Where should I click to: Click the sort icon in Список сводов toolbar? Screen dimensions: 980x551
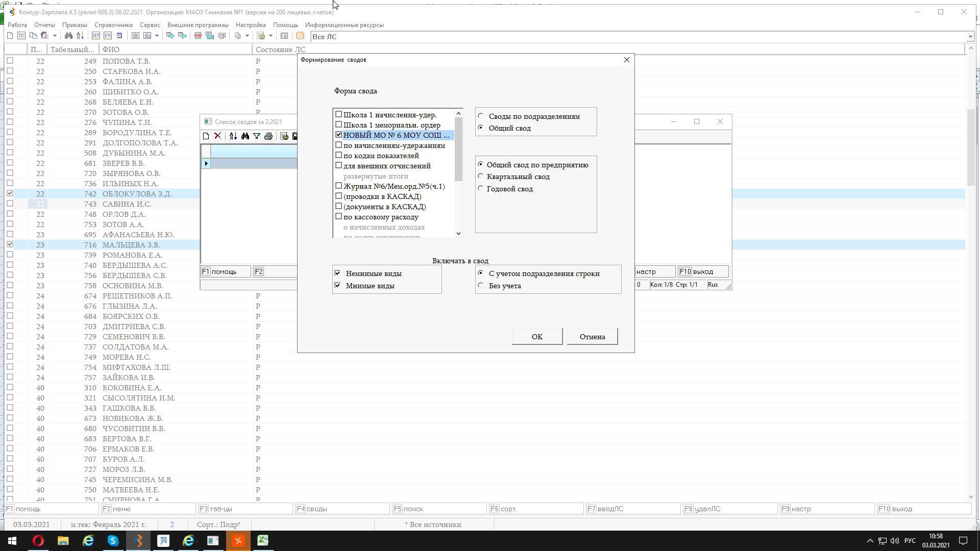(x=233, y=136)
